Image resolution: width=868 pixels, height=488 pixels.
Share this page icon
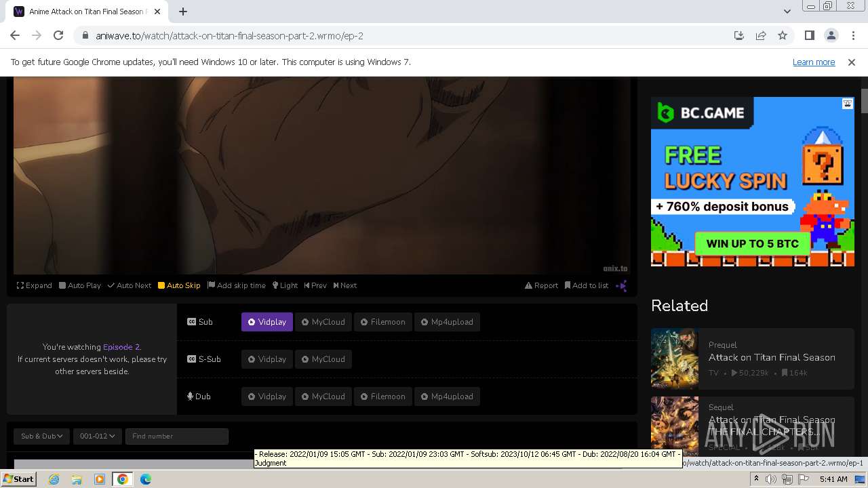(761, 35)
